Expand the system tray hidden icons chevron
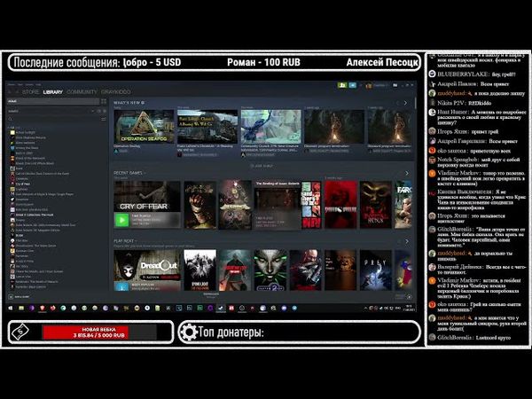The height and width of the screenshot is (399, 532). coord(365,308)
